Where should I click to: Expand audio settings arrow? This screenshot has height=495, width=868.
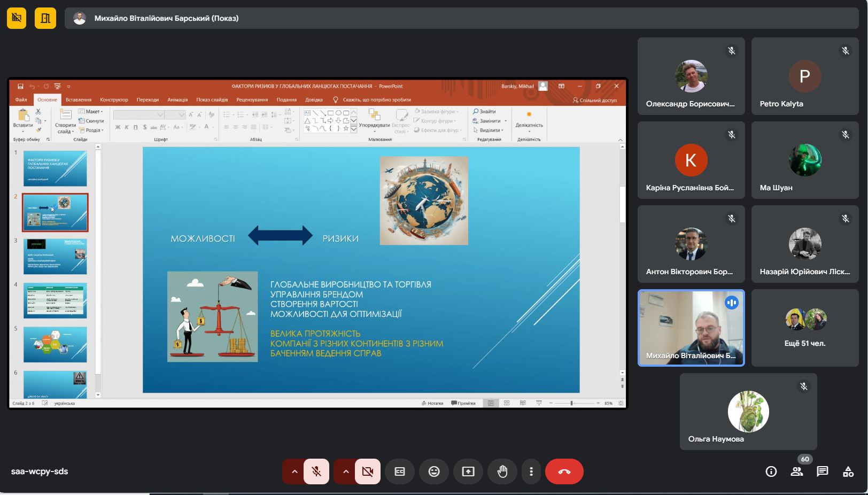pos(294,471)
